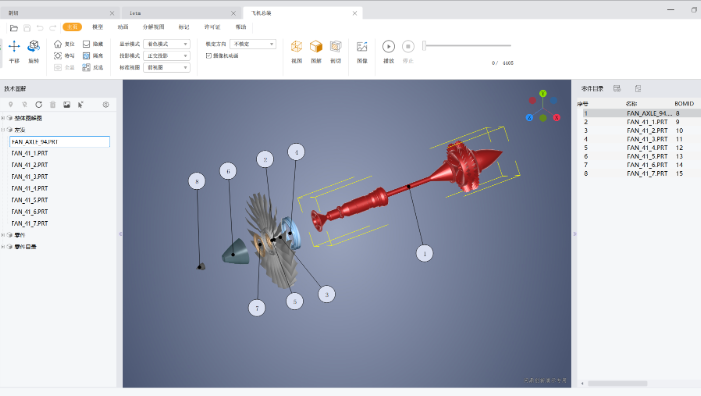This screenshot has height=396, width=701.
Task: Open the 帮助 ribbon tab
Action: click(x=241, y=27)
